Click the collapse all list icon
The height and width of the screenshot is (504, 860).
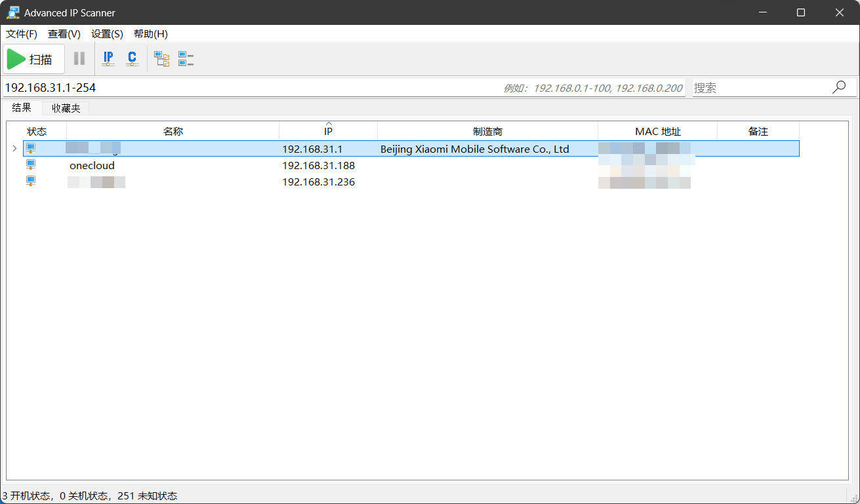click(186, 59)
